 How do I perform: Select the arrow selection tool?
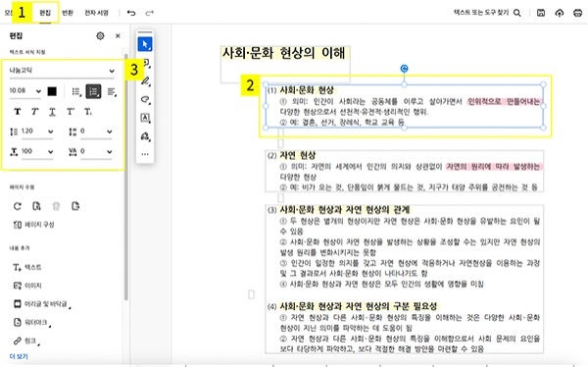145,44
